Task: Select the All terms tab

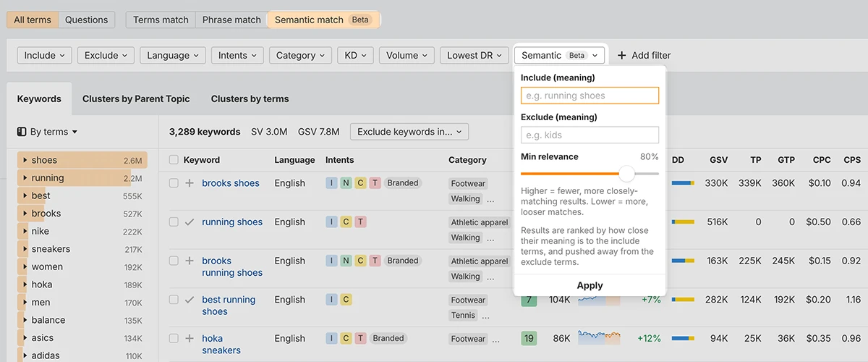Action: pyautogui.click(x=33, y=20)
